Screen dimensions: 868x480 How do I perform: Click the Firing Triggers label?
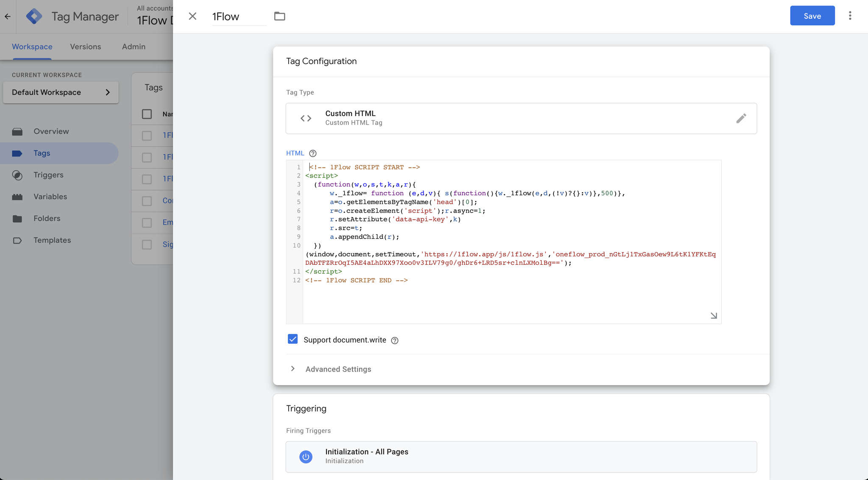308,430
